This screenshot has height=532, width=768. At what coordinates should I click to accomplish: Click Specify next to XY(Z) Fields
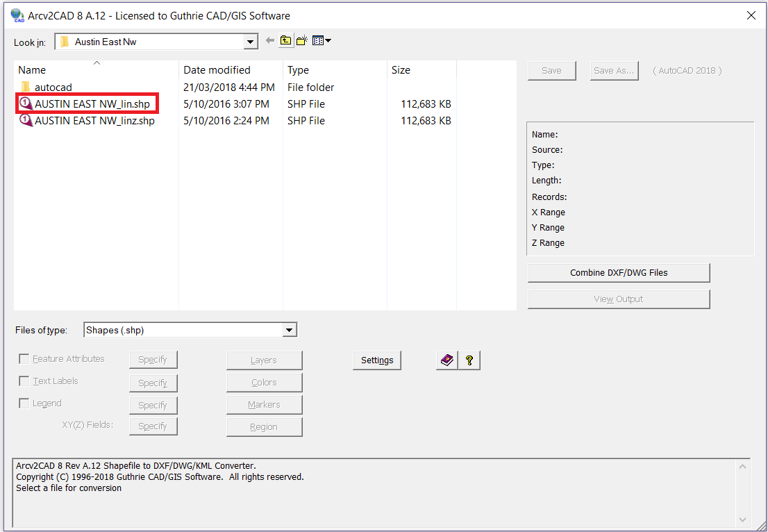coord(153,426)
